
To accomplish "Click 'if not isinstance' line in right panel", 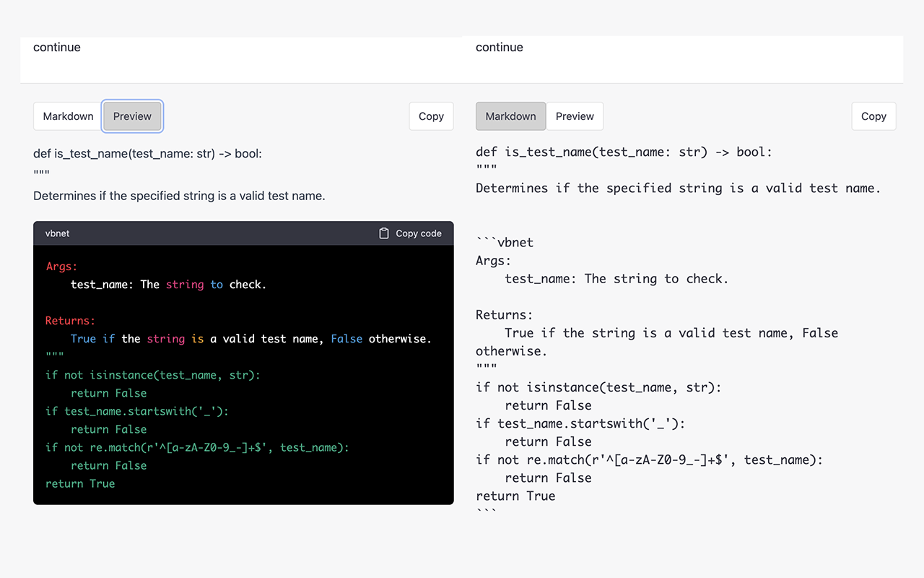I will pyautogui.click(x=598, y=387).
